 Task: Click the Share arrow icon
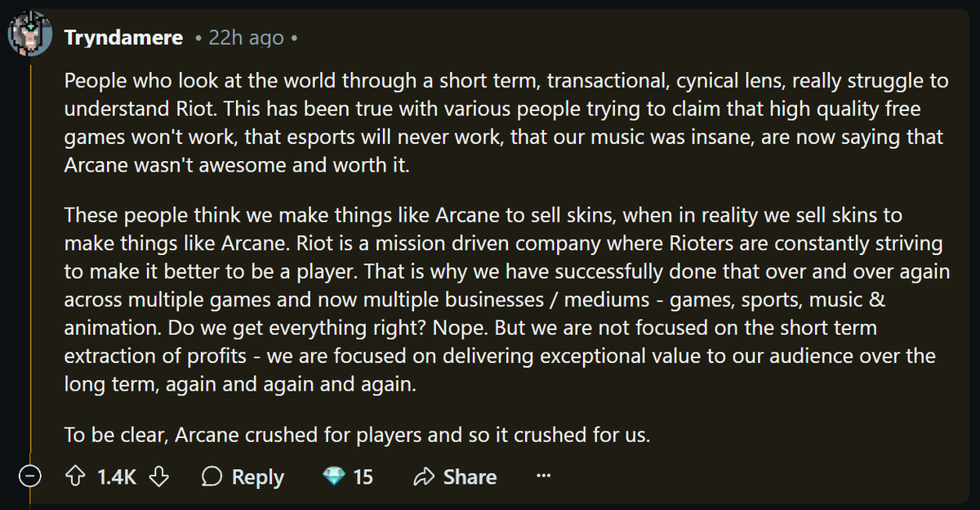pyautogui.click(x=425, y=476)
